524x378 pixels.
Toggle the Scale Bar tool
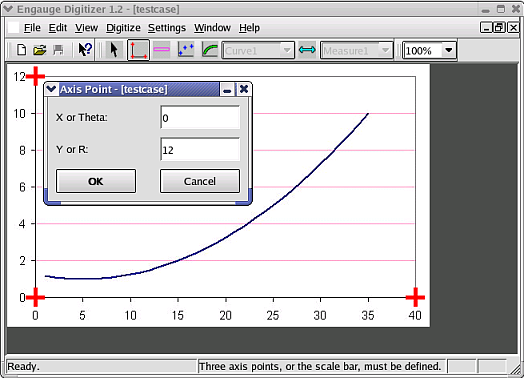coord(161,50)
